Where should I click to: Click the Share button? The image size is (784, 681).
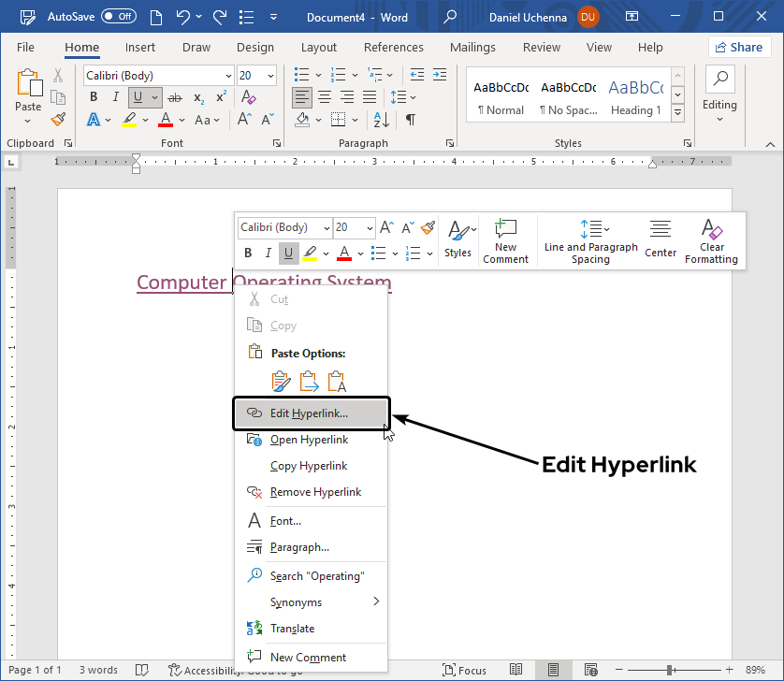(740, 47)
